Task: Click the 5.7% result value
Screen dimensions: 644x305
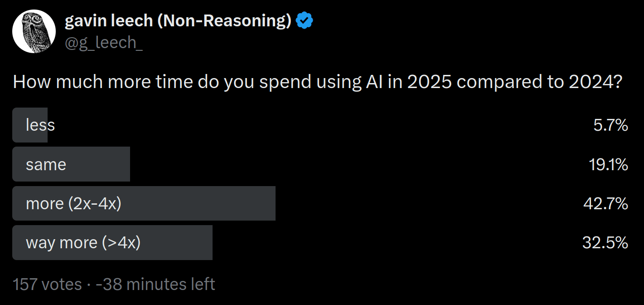Action: click(x=610, y=125)
